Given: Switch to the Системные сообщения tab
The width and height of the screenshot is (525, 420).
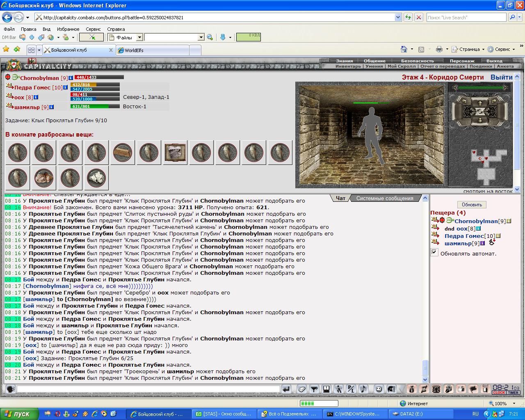Looking at the screenshot, I should pyautogui.click(x=385, y=198).
